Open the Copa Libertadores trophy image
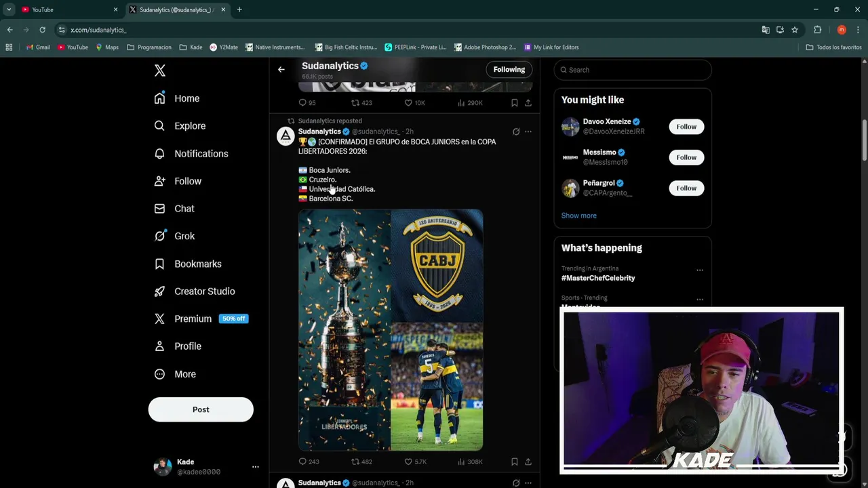The height and width of the screenshot is (488, 868). (x=344, y=330)
